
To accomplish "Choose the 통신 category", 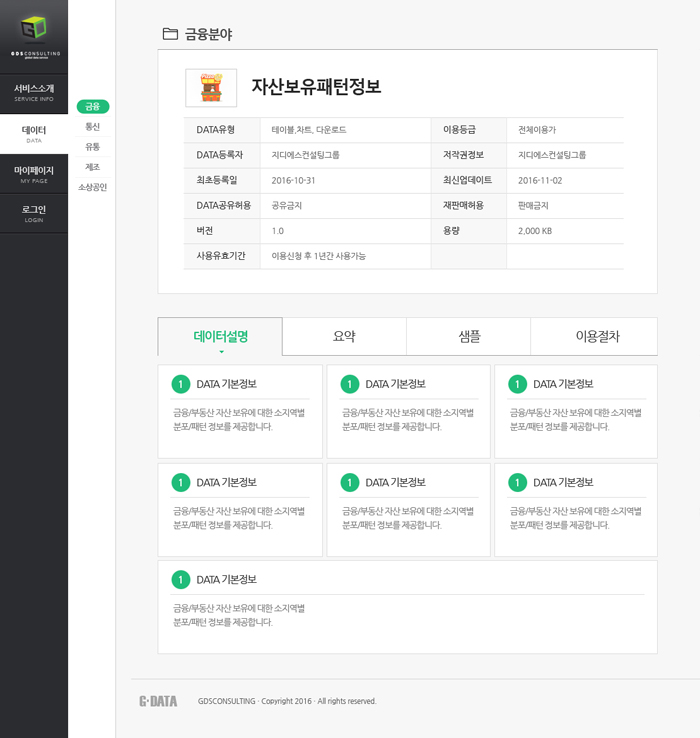I will (93, 127).
